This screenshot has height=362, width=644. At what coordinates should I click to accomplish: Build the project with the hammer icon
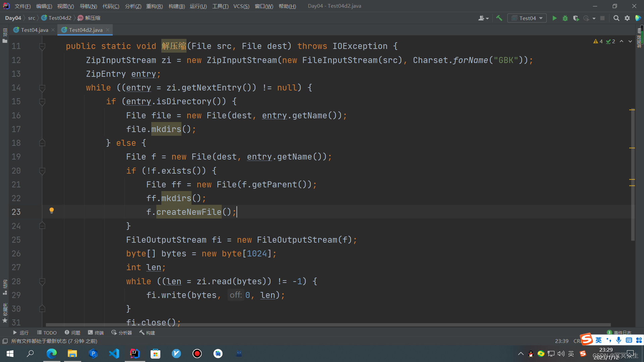[499, 18]
